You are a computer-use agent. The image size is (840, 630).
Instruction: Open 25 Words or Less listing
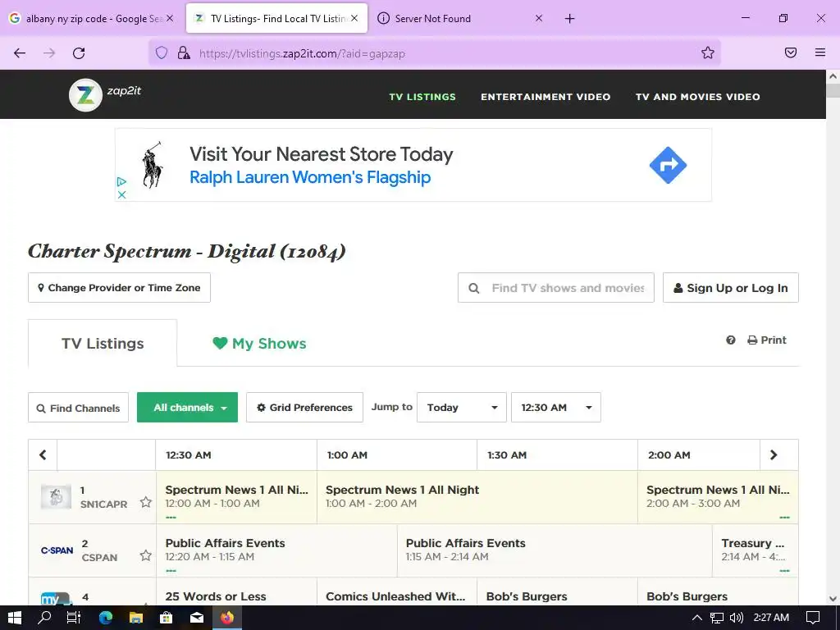pos(236,591)
